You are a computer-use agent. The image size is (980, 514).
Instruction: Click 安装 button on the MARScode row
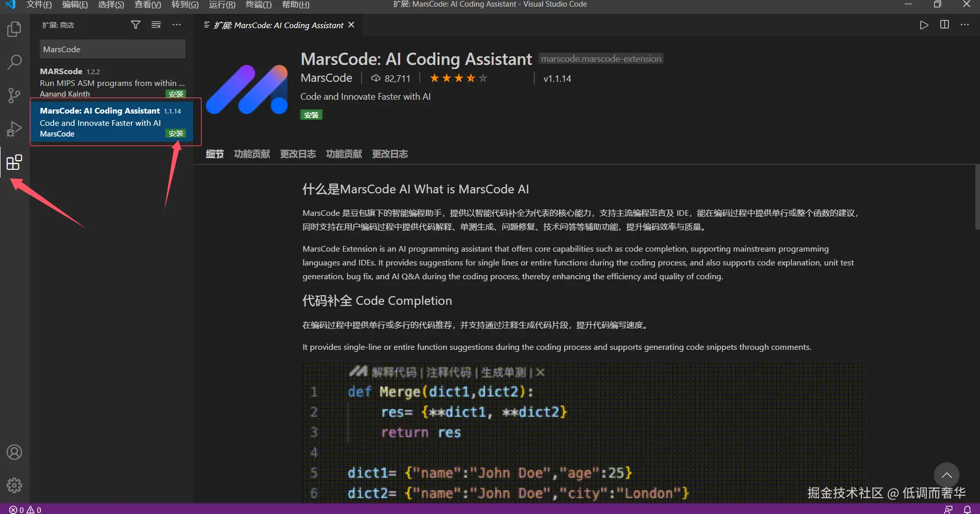click(176, 94)
